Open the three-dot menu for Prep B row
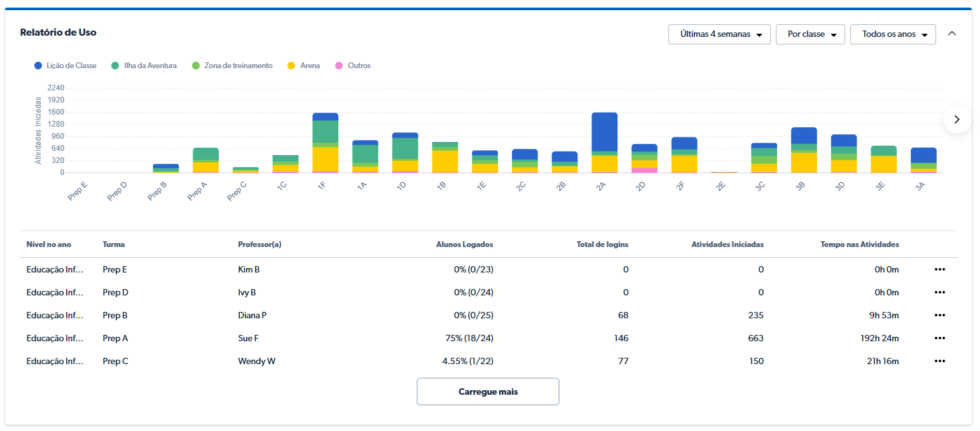Image resolution: width=980 pixels, height=431 pixels. [939, 315]
